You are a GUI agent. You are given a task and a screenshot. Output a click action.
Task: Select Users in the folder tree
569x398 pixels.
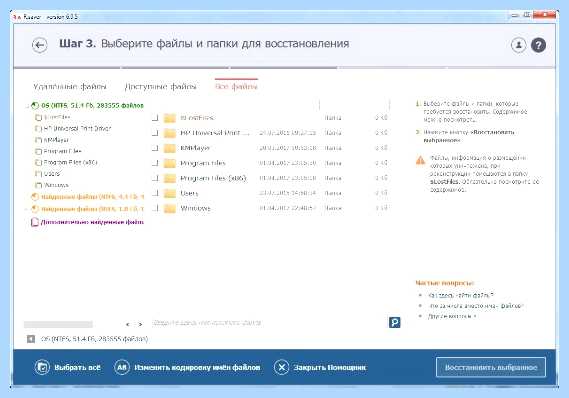pyautogui.click(x=52, y=174)
